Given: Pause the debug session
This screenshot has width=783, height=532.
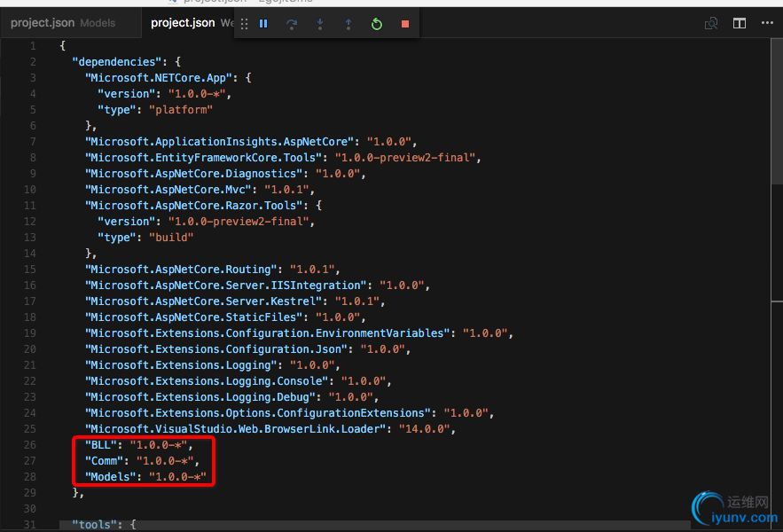Looking at the screenshot, I should click(263, 23).
